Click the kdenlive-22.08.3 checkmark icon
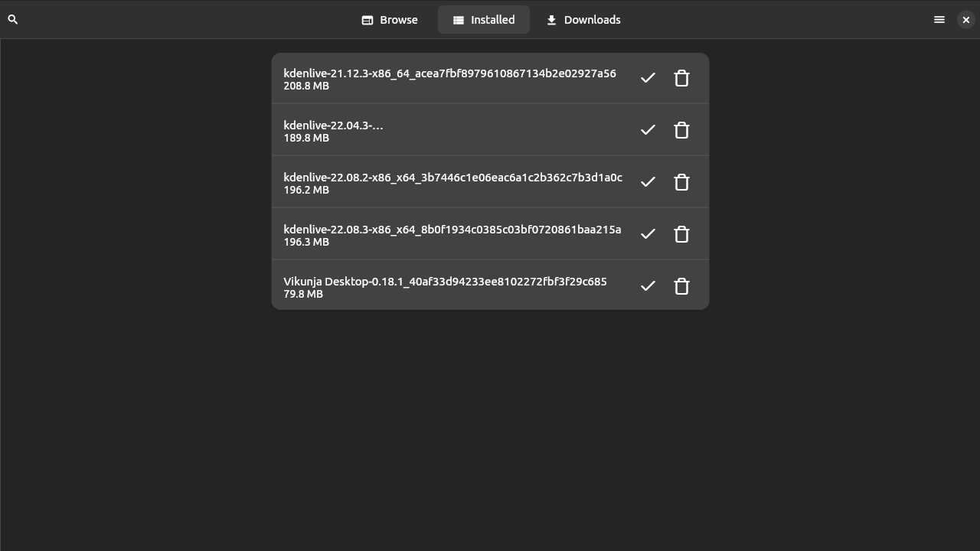Viewport: 980px width, 551px height. 648,234
